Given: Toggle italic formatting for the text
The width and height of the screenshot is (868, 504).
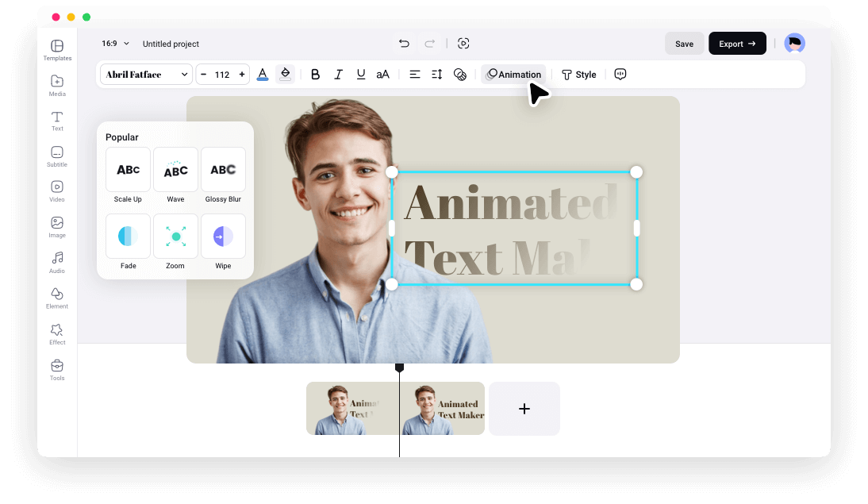Looking at the screenshot, I should point(338,74).
